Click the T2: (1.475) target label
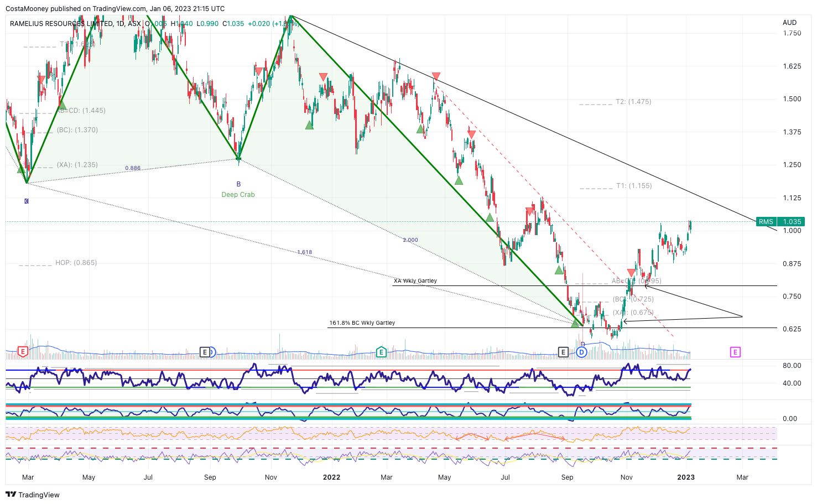The width and height of the screenshot is (817, 504). pyautogui.click(x=633, y=102)
